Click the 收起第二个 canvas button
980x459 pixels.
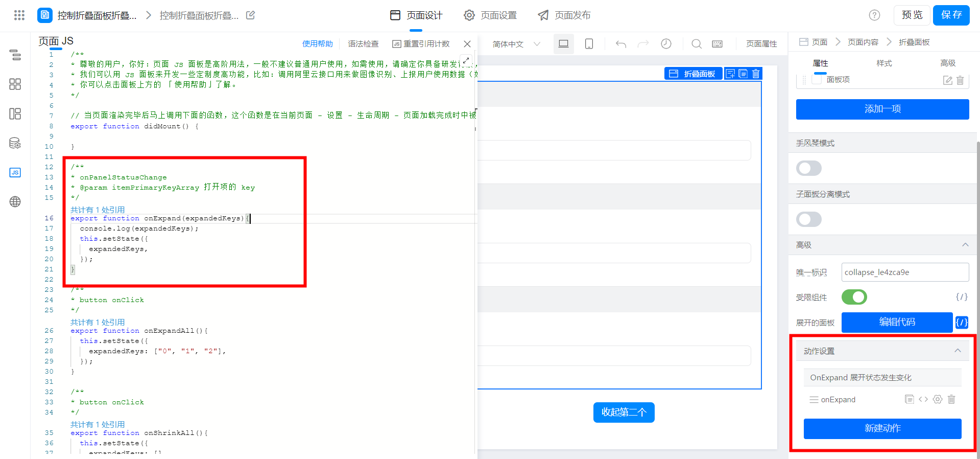click(x=624, y=412)
